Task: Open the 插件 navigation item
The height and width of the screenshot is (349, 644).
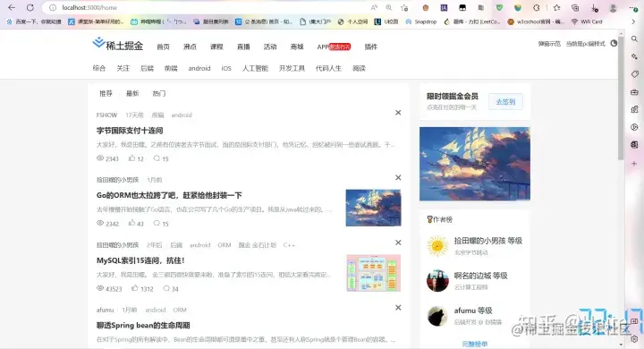Action: click(371, 47)
